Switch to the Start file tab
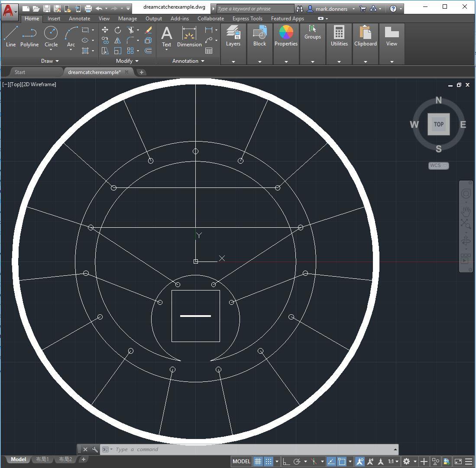Image resolution: width=476 pixels, height=468 pixels. click(x=20, y=72)
